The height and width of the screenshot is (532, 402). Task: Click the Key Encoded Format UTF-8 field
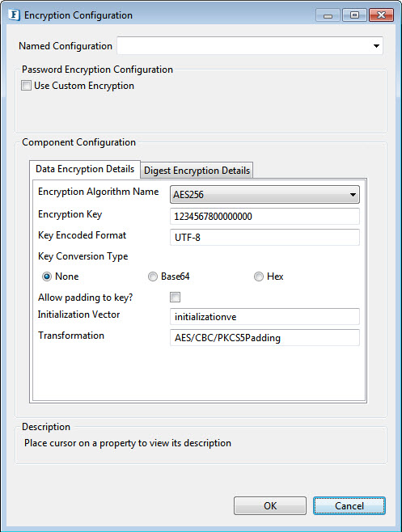coord(264,237)
